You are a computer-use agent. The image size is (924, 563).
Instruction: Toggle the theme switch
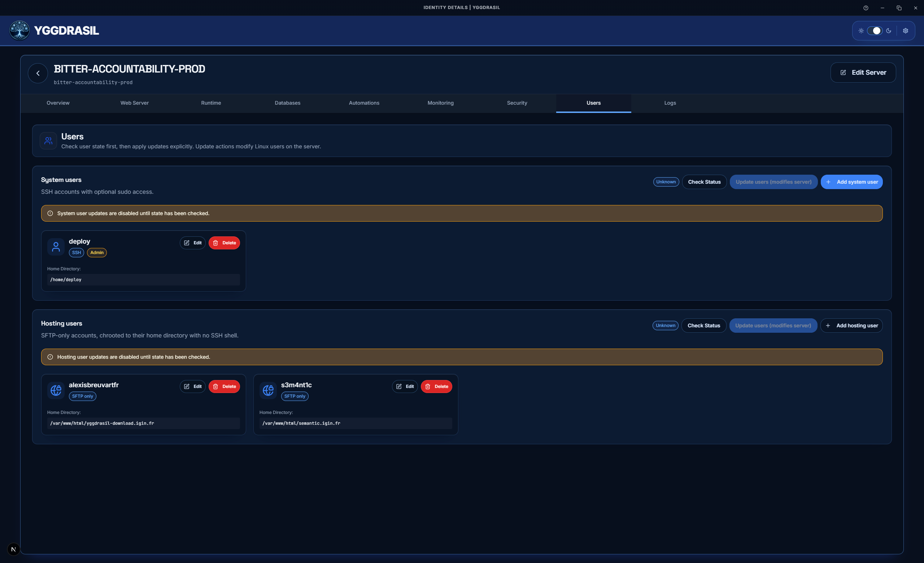click(x=875, y=30)
